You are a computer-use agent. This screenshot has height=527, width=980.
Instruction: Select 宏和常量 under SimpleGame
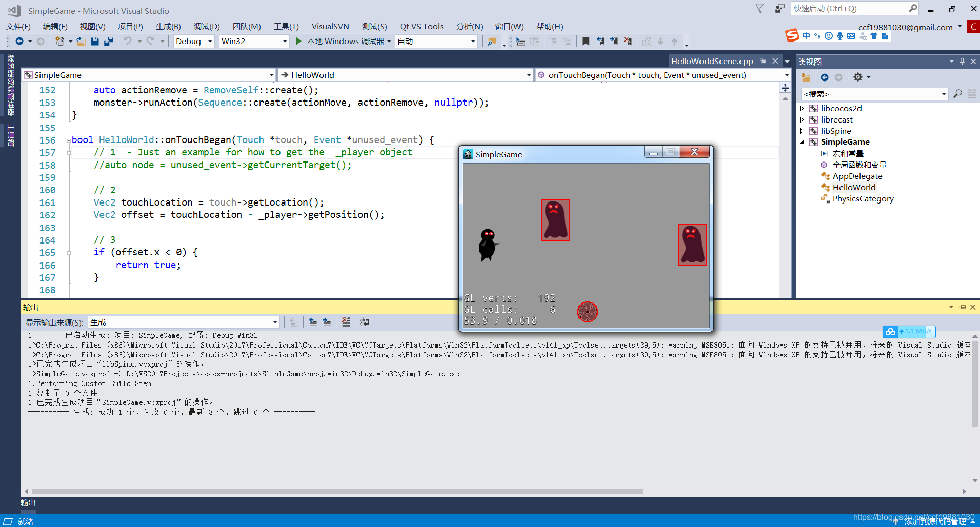848,153
